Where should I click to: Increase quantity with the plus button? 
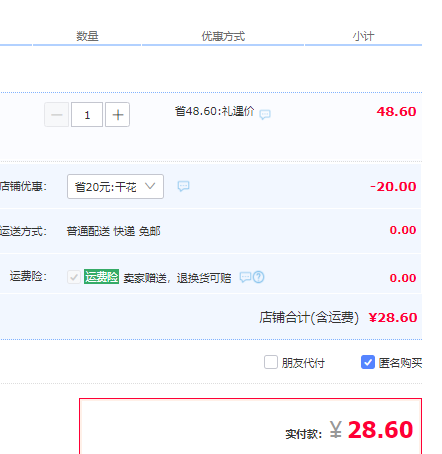[117, 115]
